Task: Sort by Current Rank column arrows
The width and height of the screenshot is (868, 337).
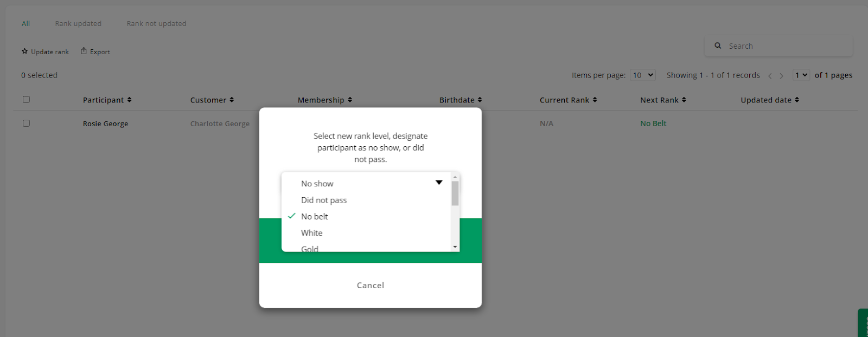Action: point(595,100)
